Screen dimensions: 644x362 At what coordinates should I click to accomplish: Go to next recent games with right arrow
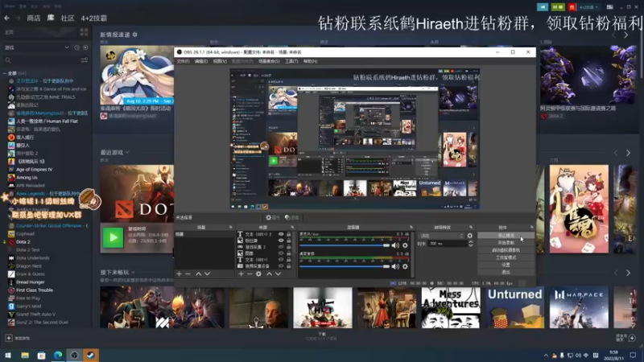pyautogui.click(x=628, y=153)
